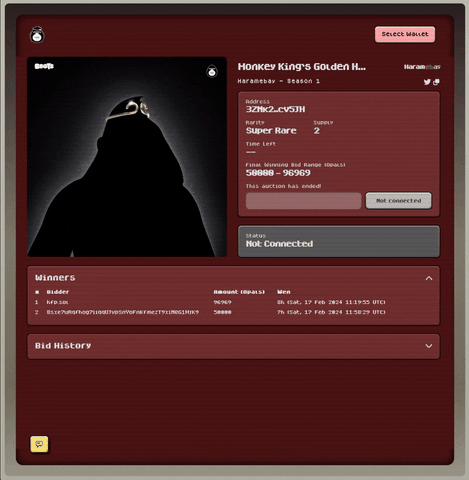Open the Haramebay link at top right
This screenshot has height=480, width=469.
[x=422, y=67]
